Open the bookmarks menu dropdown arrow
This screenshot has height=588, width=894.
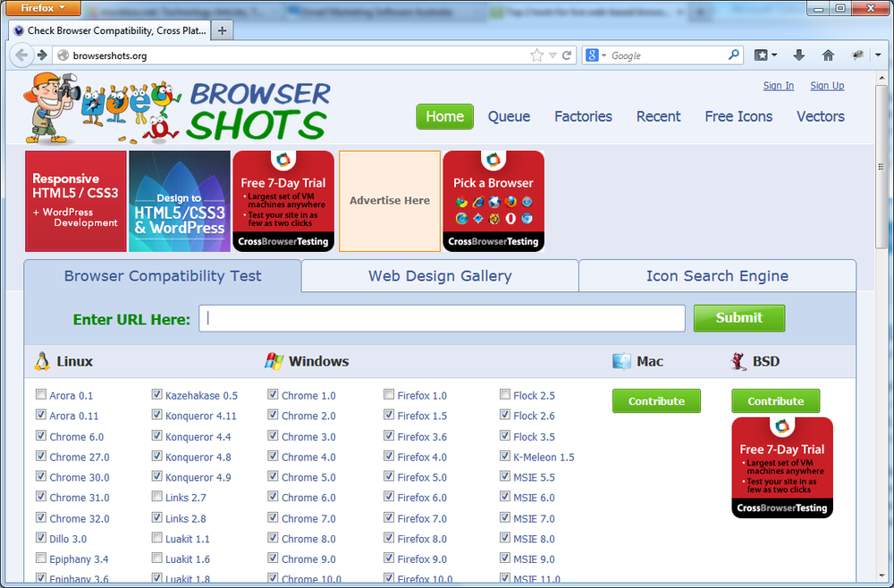(x=773, y=55)
